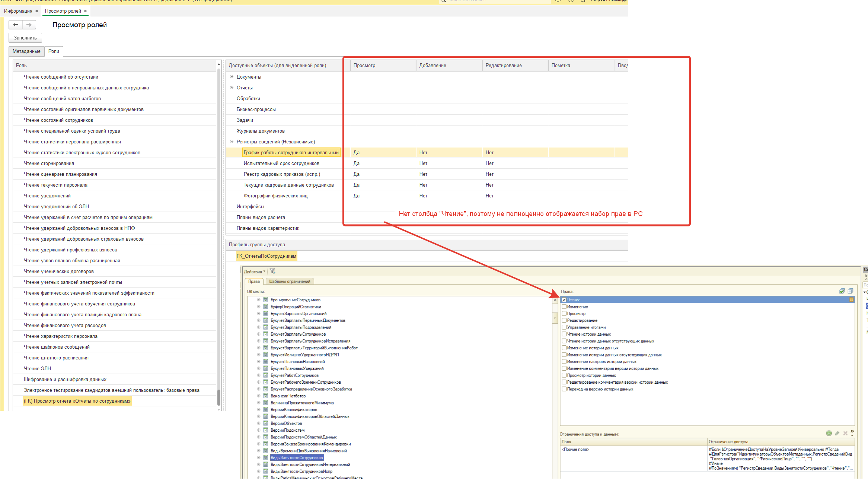Close the Просмотр ролей tab
Screen dimensions: 868x479
[85, 11]
